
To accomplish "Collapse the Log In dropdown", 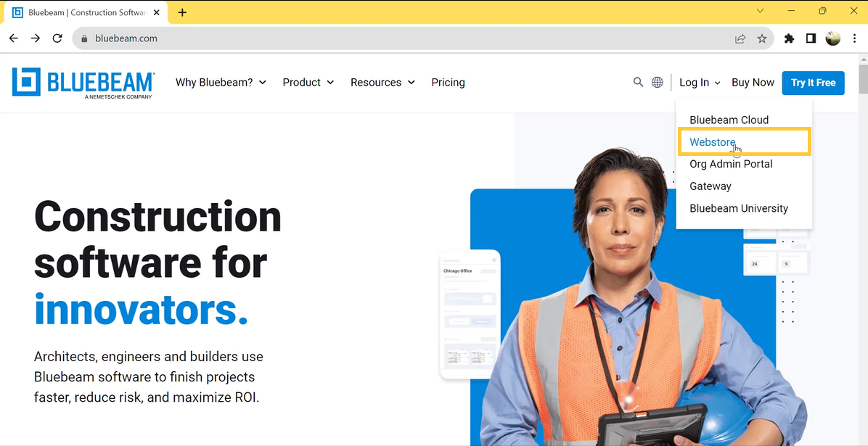I will [700, 83].
